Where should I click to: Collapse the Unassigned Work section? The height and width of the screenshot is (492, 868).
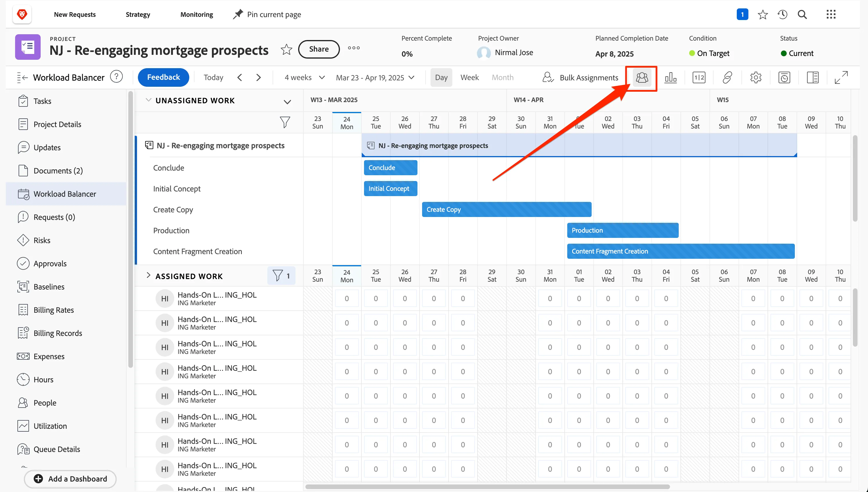148,100
